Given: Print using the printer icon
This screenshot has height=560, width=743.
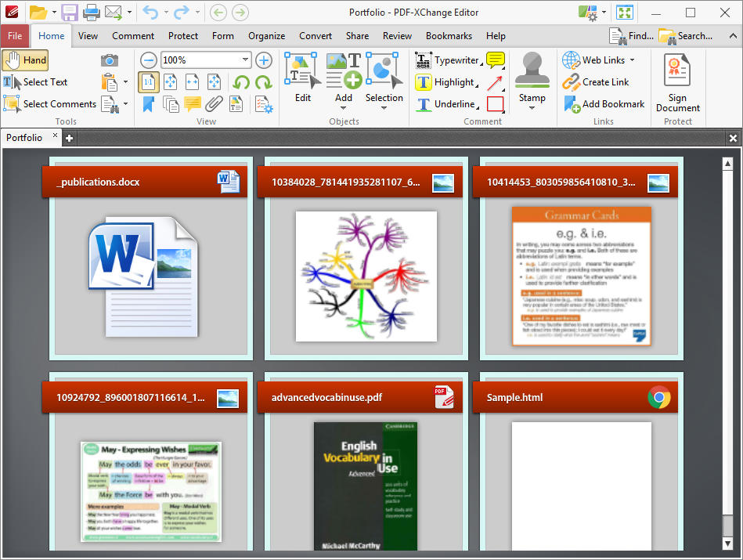Looking at the screenshot, I should 92,13.
